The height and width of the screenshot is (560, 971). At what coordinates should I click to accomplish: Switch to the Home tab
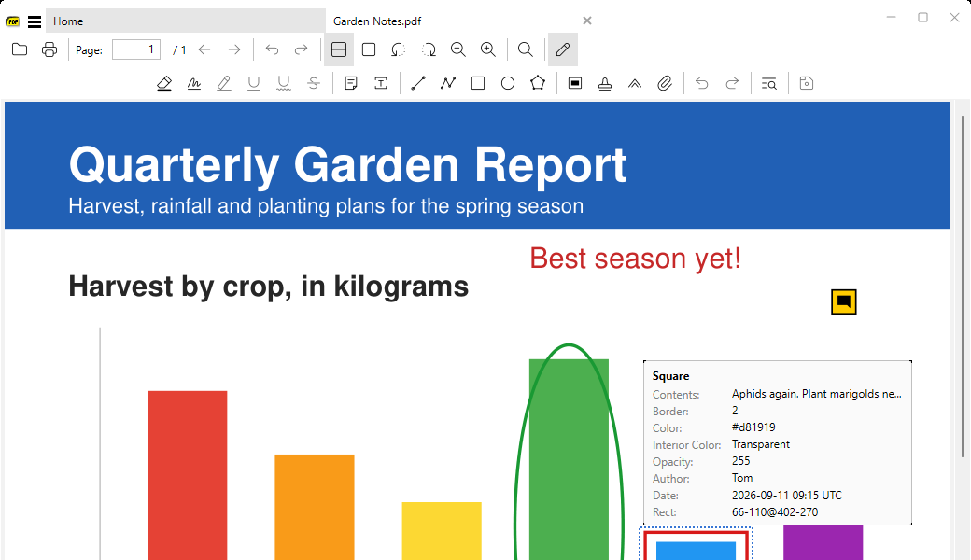(186, 21)
